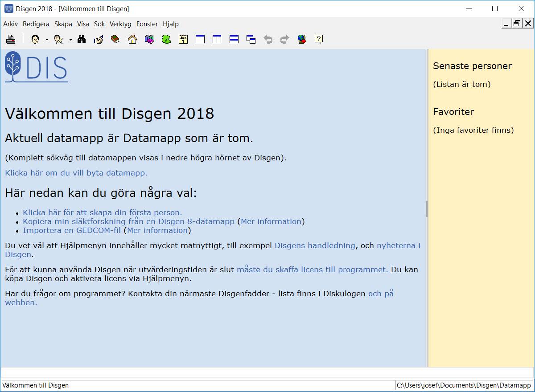Click 'Importera en GEDCOM-fil' link
Viewport: 535px width, 392px height.
72,230
